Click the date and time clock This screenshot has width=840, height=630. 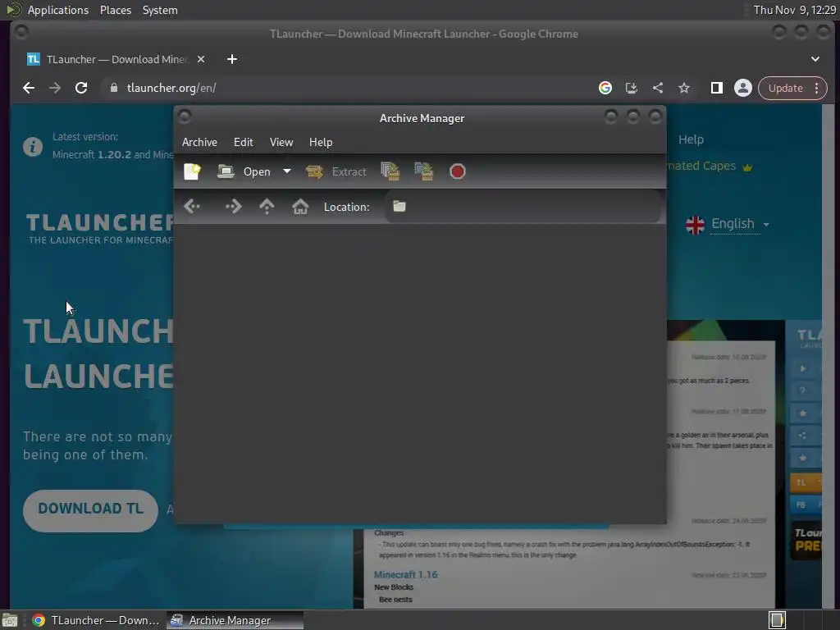tap(794, 10)
